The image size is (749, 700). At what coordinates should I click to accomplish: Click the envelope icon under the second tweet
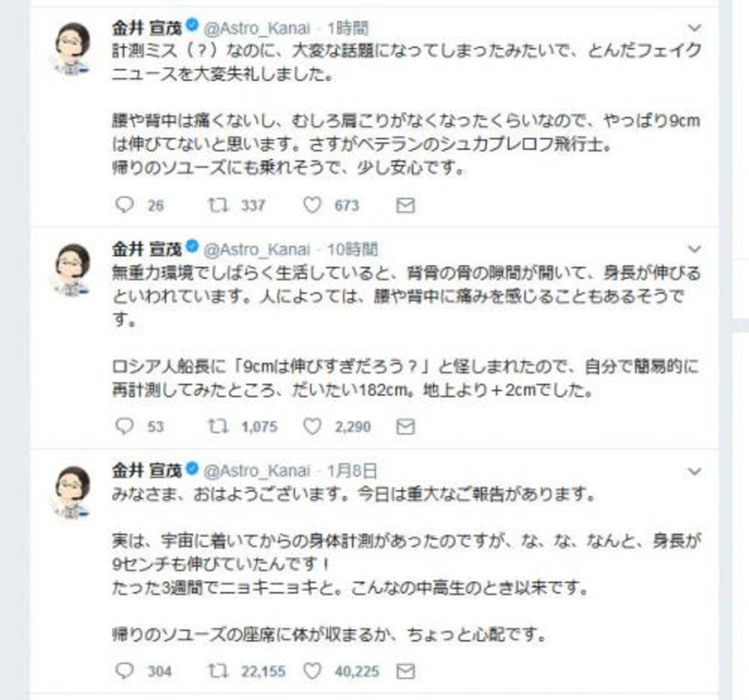point(405,427)
